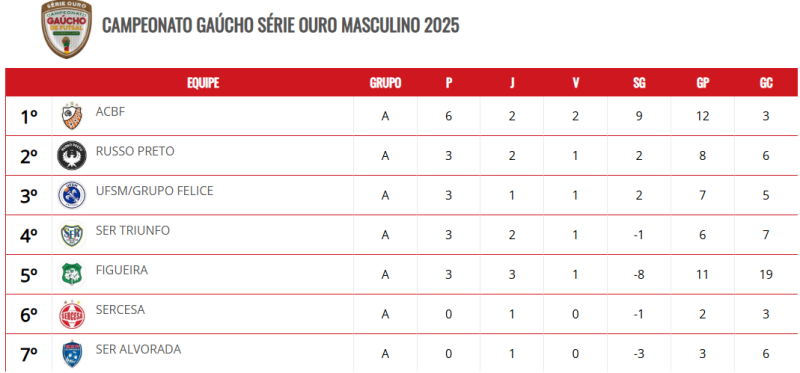Click the ACBF team crest
This screenshot has height=373, width=800.
coord(72,116)
